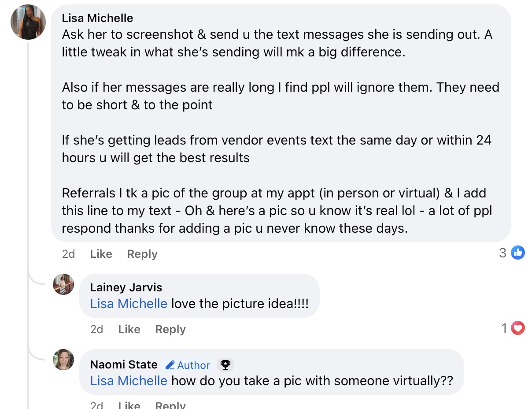
Task: Like Lisa Michelle's main comment
Action: (101, 254)
